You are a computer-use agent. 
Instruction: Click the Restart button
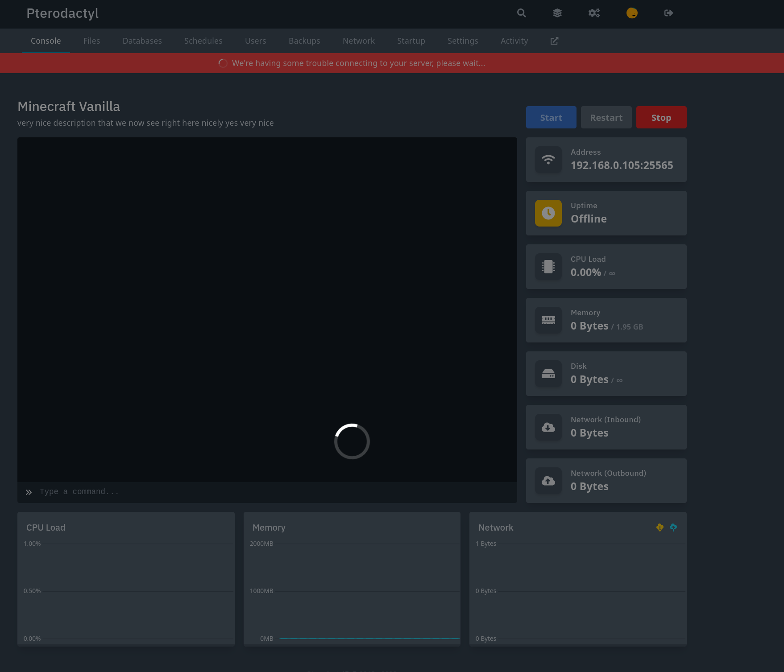[606, 118]
